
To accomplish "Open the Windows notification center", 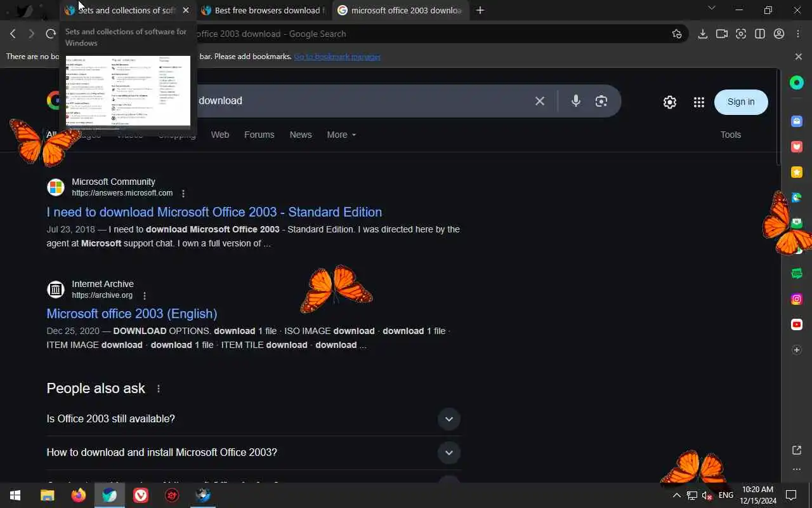I will tap(791, 495).
